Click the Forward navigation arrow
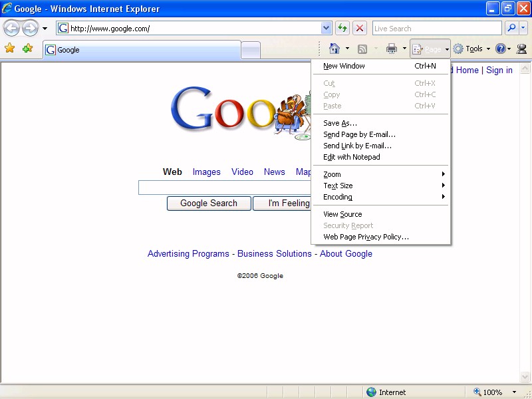The image size is (532, 399). pos(30,29)
